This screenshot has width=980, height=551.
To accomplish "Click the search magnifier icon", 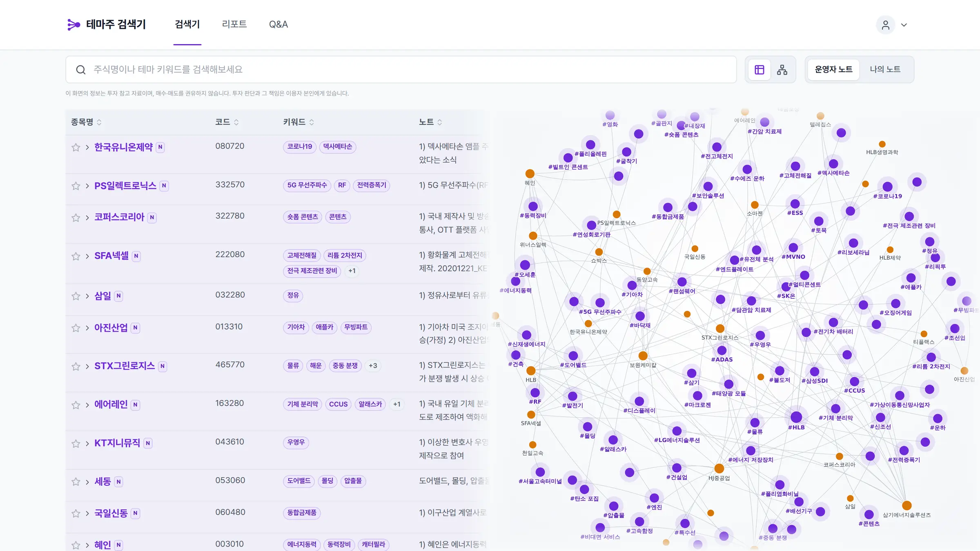I will click(x=81, y=70).
